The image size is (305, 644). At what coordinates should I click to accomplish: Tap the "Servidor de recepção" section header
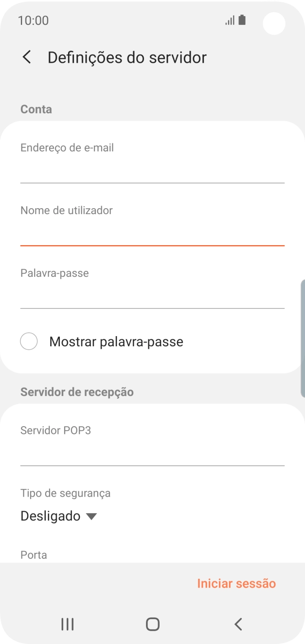point(76,392)
